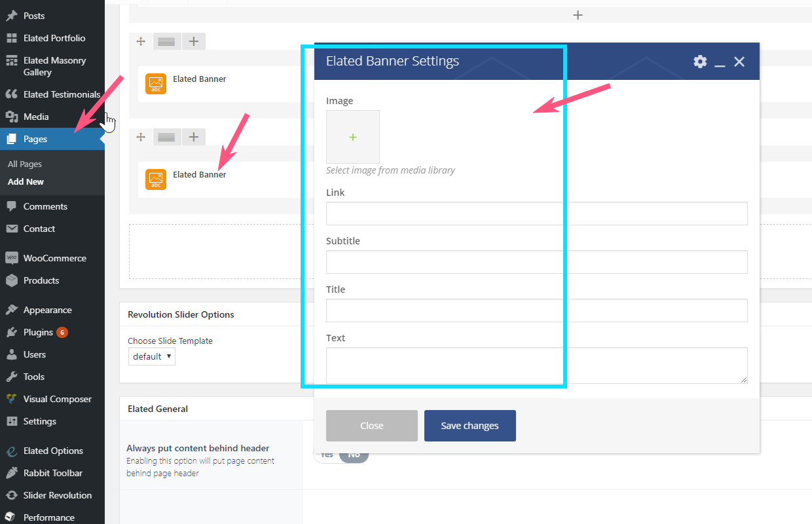Image resolution: width=812 pixels, height=524 pixels.
Task: Click the gray Close button
Action: (372, 426)
